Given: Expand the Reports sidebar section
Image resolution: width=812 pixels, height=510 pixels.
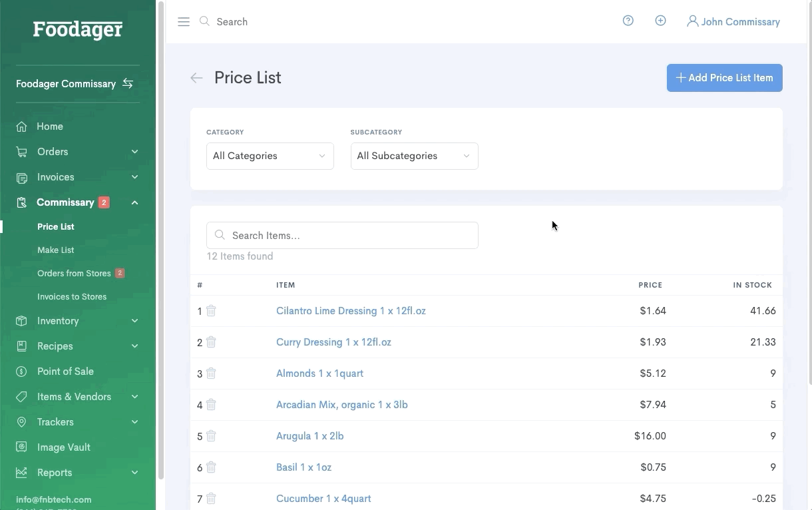Looking at the screenshot, I should [x=134, y=473].
